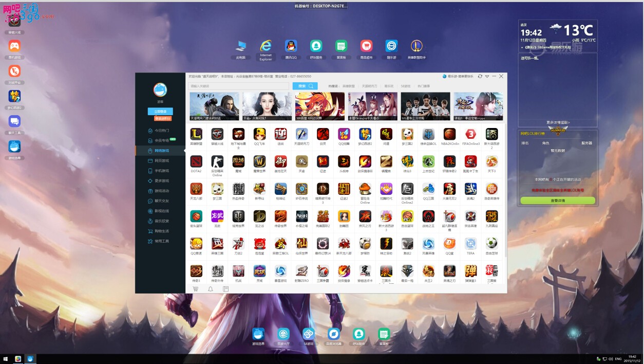Open the TERA game icon
The width and height of the screenshot is (644, 364).
[470, 243]
